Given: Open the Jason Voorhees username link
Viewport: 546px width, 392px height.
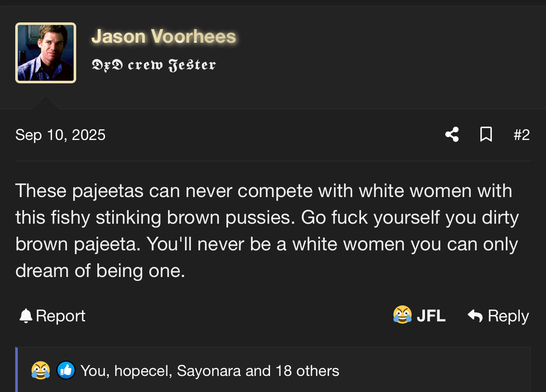Looking at the screenshot, I should tap(164, 36).
